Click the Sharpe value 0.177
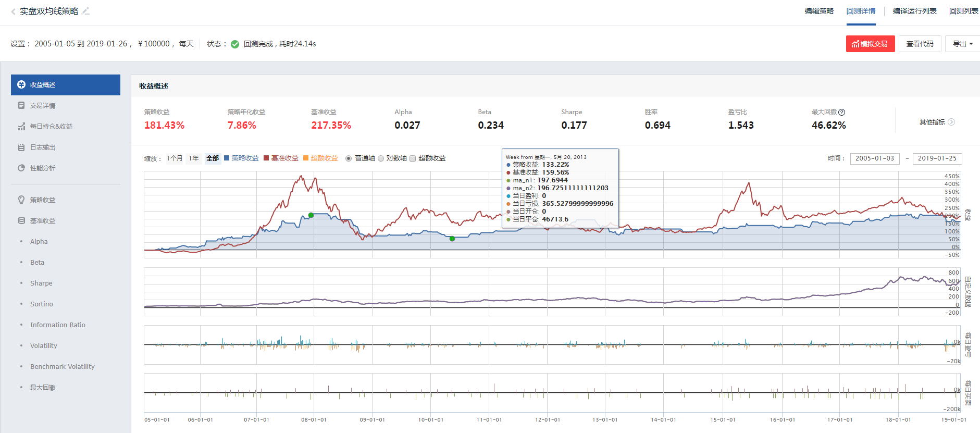980x433 pixels. coord(574,125)
